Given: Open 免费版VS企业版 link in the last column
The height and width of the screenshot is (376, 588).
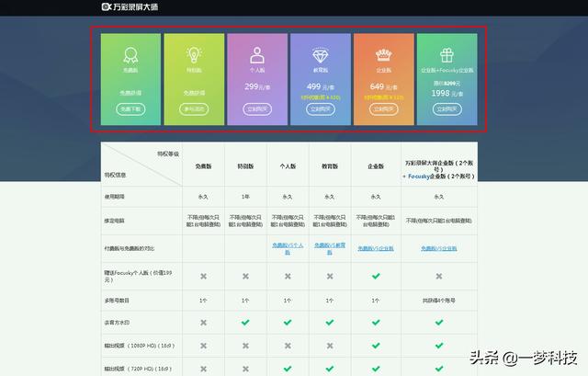Looking at the screenshot, I should coord(439,248).
